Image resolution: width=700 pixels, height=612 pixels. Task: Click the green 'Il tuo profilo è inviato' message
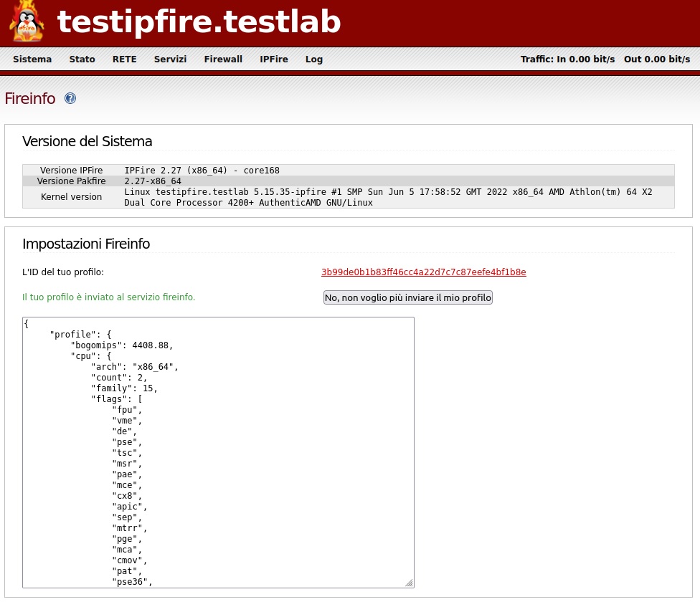(108, 297)
